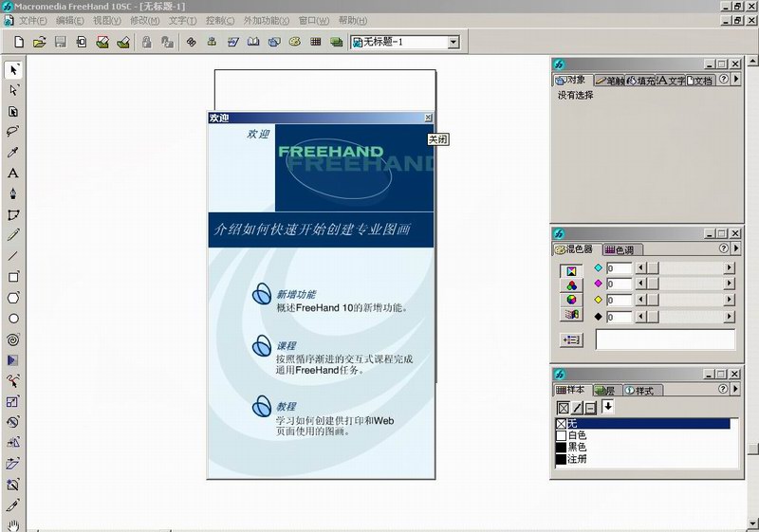The image size is (759, 532).
Task: Select the Lasso tool
Action: pos(13,132)
